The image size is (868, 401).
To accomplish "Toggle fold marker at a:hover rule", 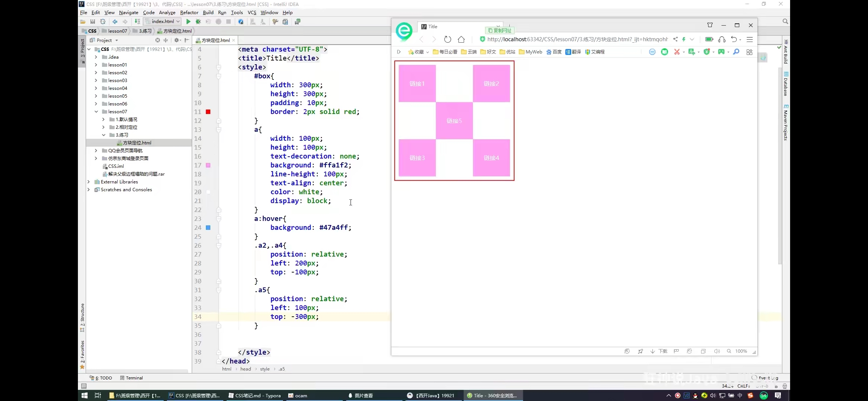I will [x=218, y=219].
